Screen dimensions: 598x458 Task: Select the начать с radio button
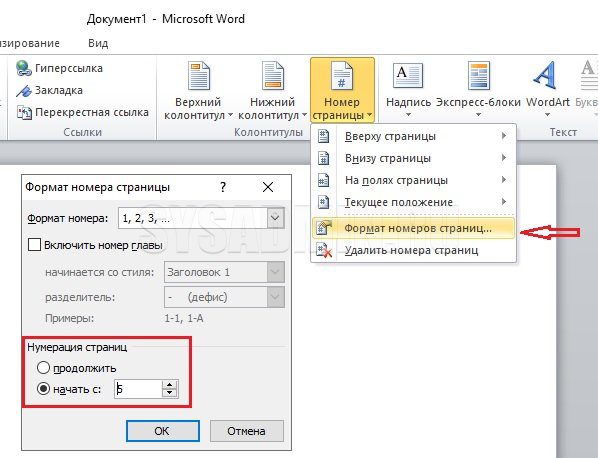pos(43,389)
